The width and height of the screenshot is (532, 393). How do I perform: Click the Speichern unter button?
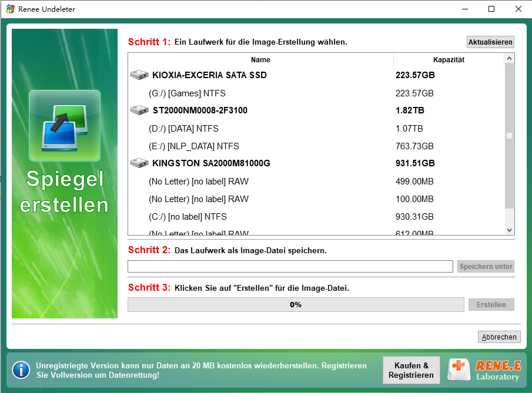coord(486,267)
